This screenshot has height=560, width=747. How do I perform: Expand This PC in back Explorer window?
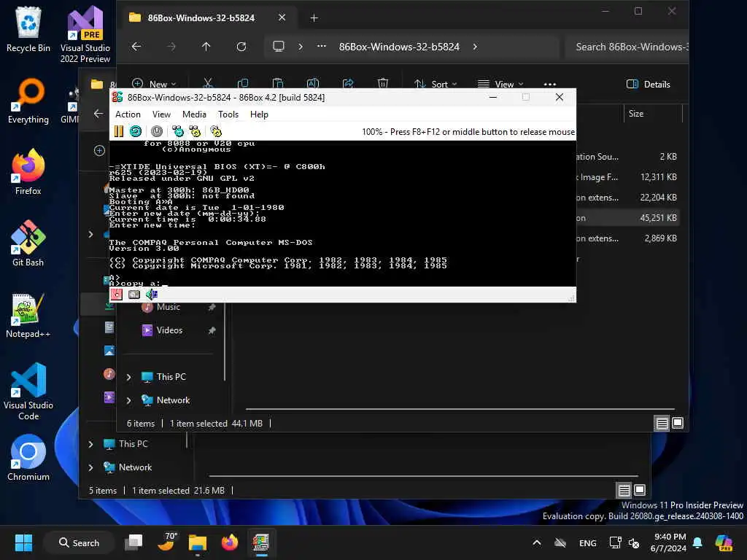click(90, 444)
